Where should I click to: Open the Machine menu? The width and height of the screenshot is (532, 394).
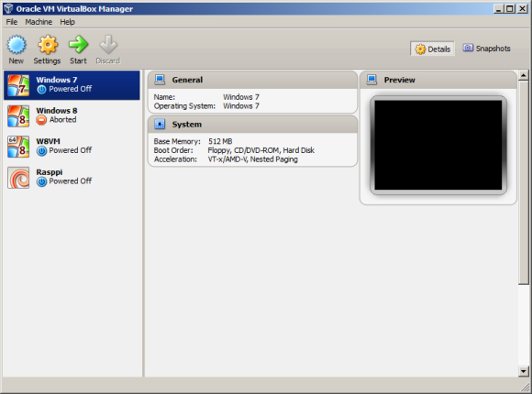39,22
